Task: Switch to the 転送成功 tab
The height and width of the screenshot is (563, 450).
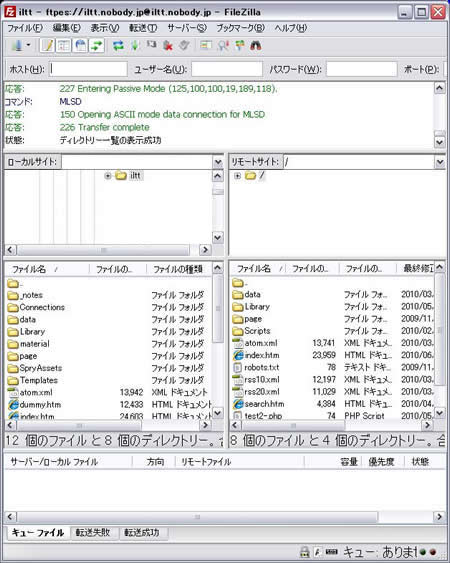Action: [x=142, y=532]
